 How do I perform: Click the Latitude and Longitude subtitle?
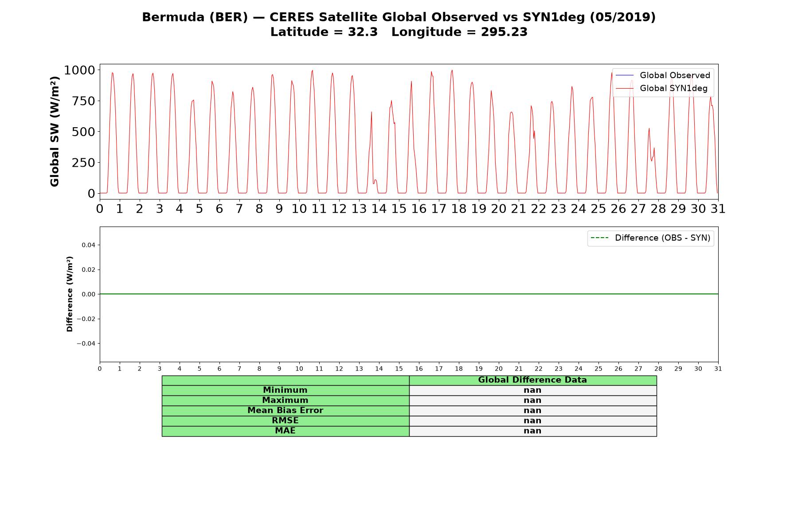coord(399,32)
